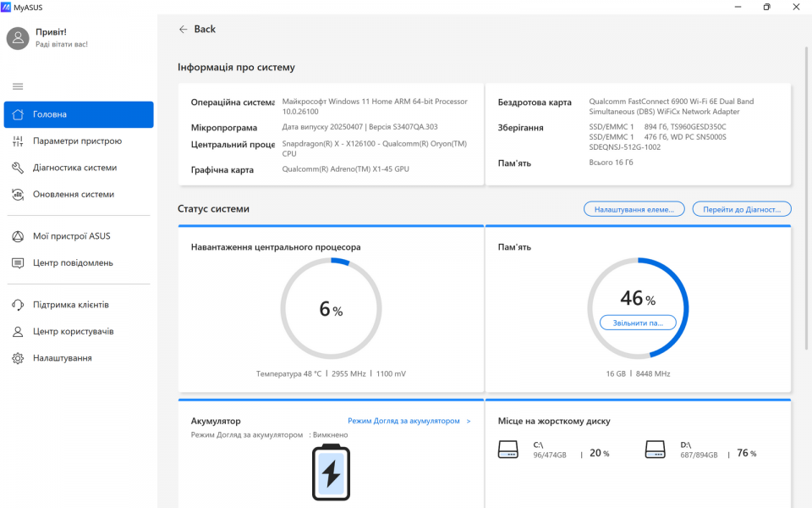This screenshot has height=508, width=812.
Task: Click the Back arrow icon
Action: tap(183, 29)
